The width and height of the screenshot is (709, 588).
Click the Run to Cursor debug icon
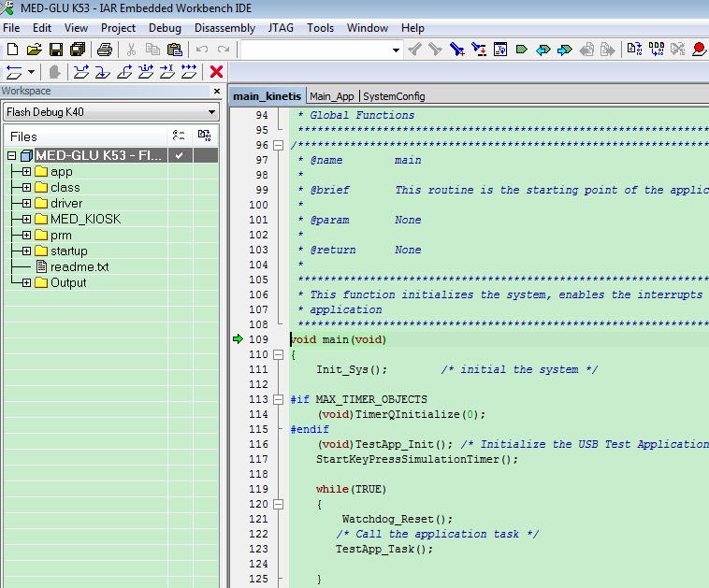click(167, 72)
